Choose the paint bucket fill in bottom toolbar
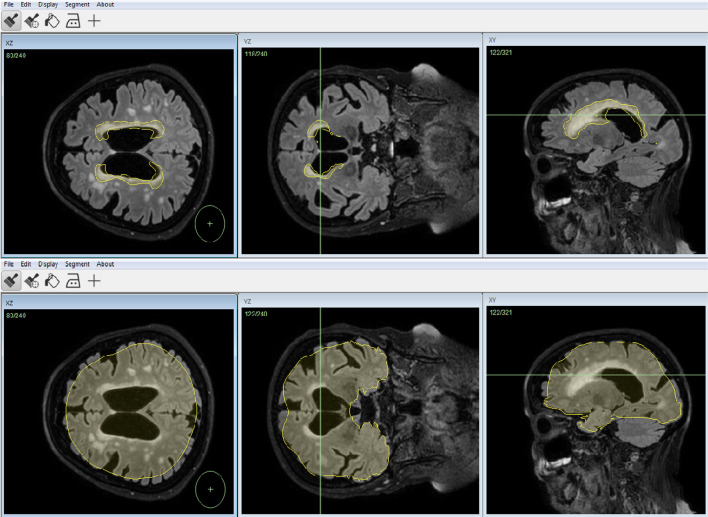Viewport: 708px width, 517px height. pyautogui.click(x=52, y=281)
